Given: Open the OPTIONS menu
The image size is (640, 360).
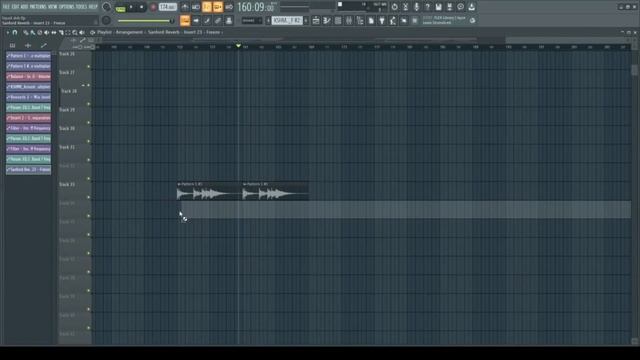Looking at the screenshot, I should [x=67, y=7].
